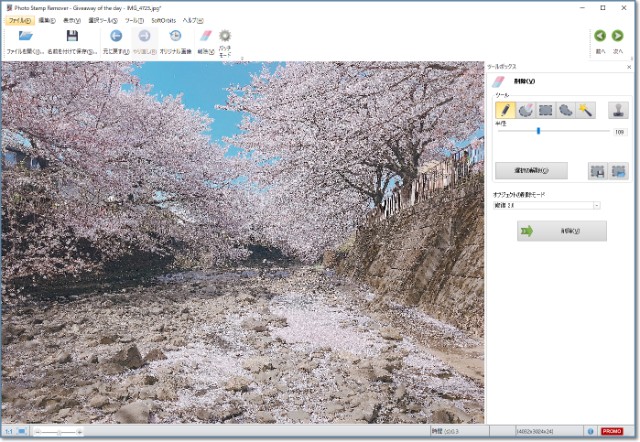640x442 pixels.
Task: Click the load selection icon
Action: coord(618,171)
